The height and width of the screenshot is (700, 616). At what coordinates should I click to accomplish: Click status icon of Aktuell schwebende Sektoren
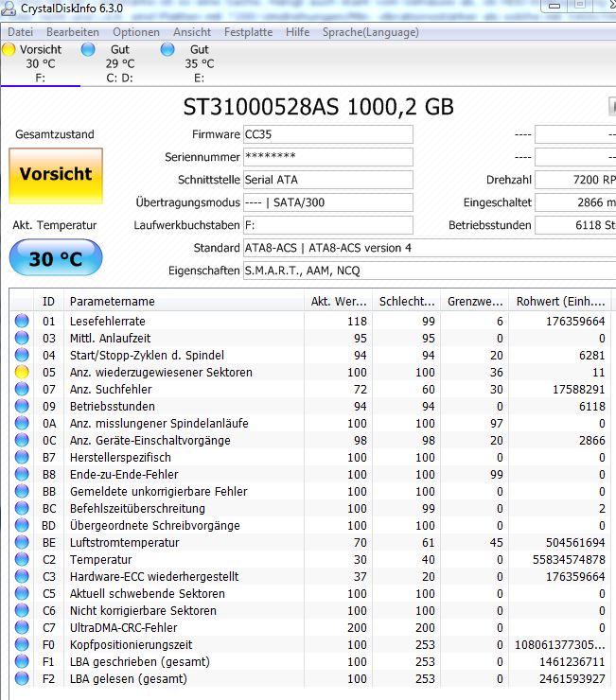point(22,593)
